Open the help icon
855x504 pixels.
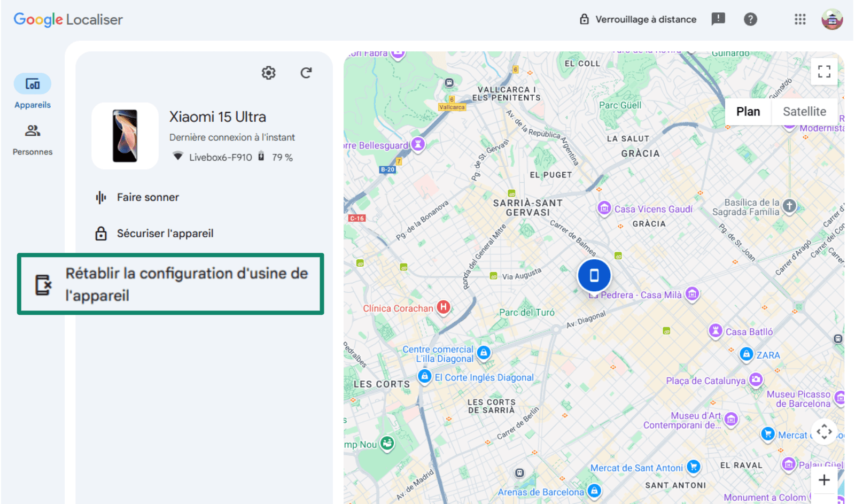[750, 19]
